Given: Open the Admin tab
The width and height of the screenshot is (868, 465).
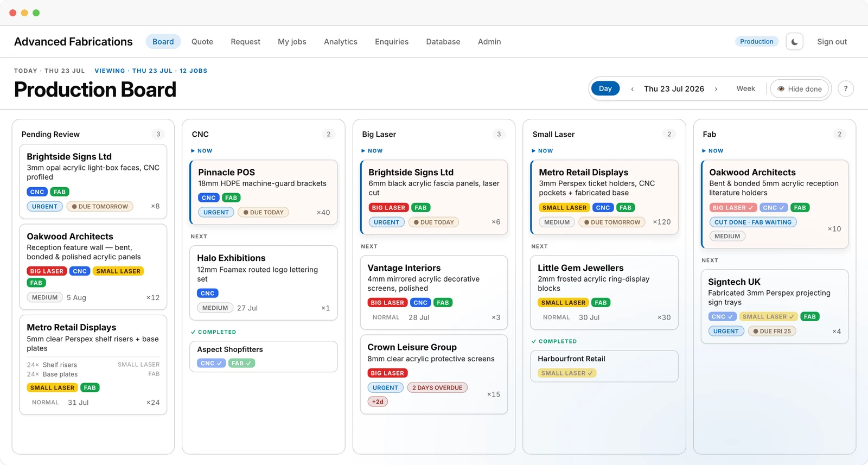Looking at the screenshot, I should tap(489, 42).
